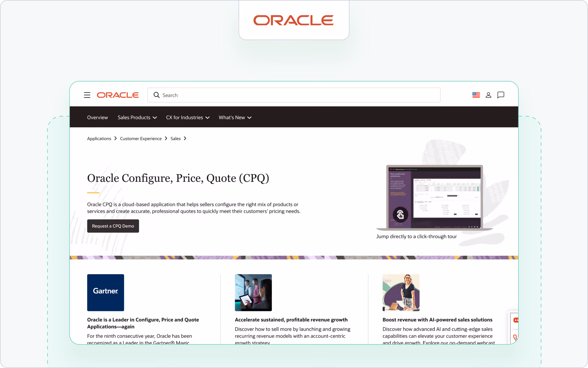Open the Applications breadcrumb link
The height and width of the screenshot is (368, 588).
coord(99,139)
